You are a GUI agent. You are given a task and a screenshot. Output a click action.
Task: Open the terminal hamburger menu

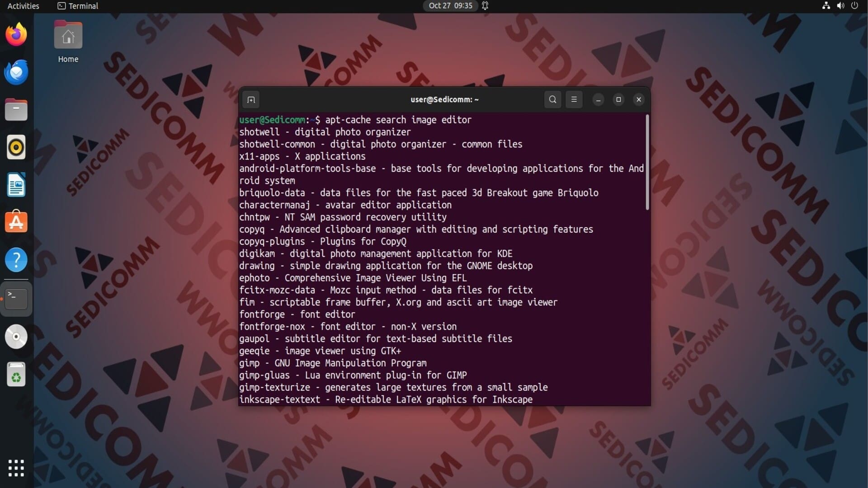click(574, 99)
